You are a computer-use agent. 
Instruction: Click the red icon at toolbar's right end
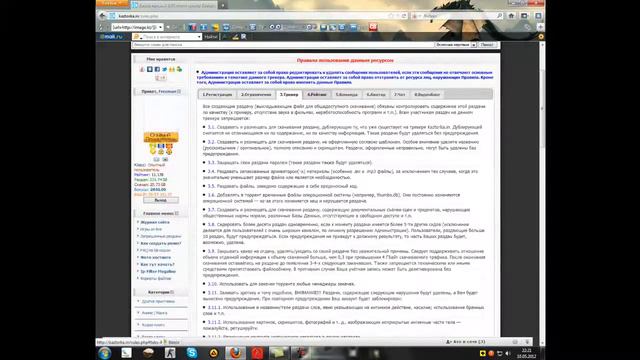click(373, 27)
